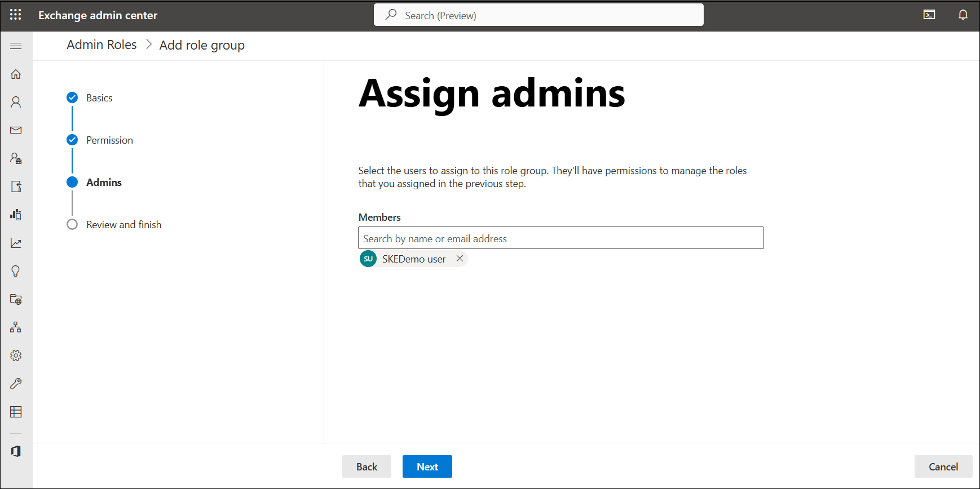Open Mail flow envelope icon
This screenshot has width=980, height=489.
click(x=16, y=130)
